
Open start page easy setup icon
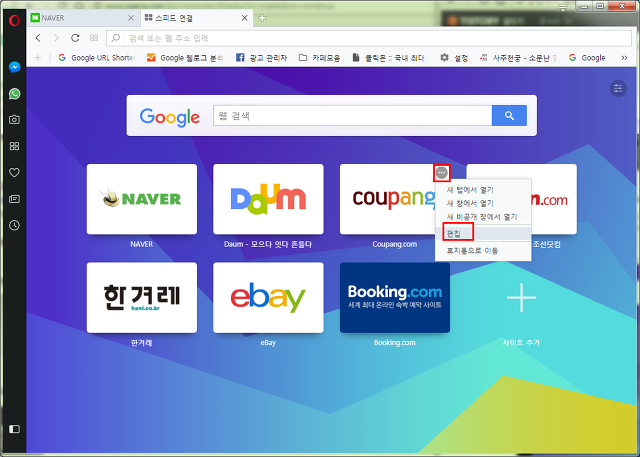[x=618, y=88]
